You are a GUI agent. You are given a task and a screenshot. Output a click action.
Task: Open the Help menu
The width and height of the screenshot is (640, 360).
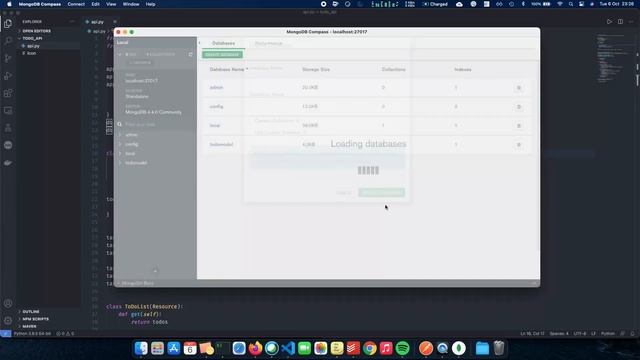[151, 4]
